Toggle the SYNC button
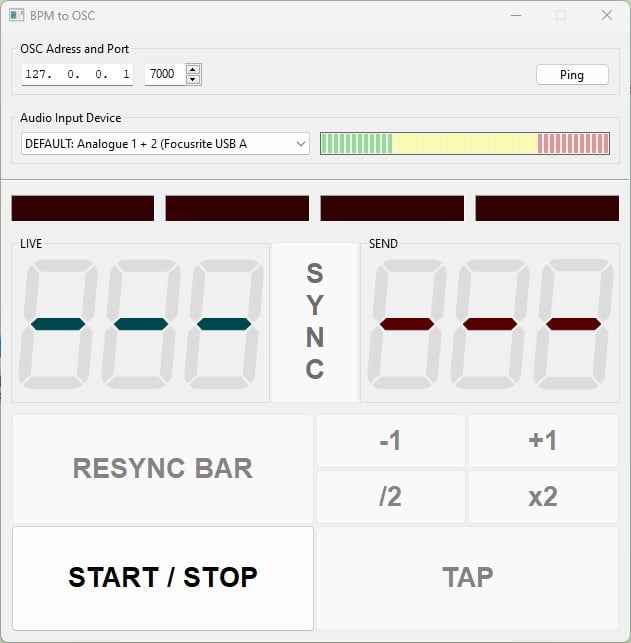 click(x=314, y=322)
